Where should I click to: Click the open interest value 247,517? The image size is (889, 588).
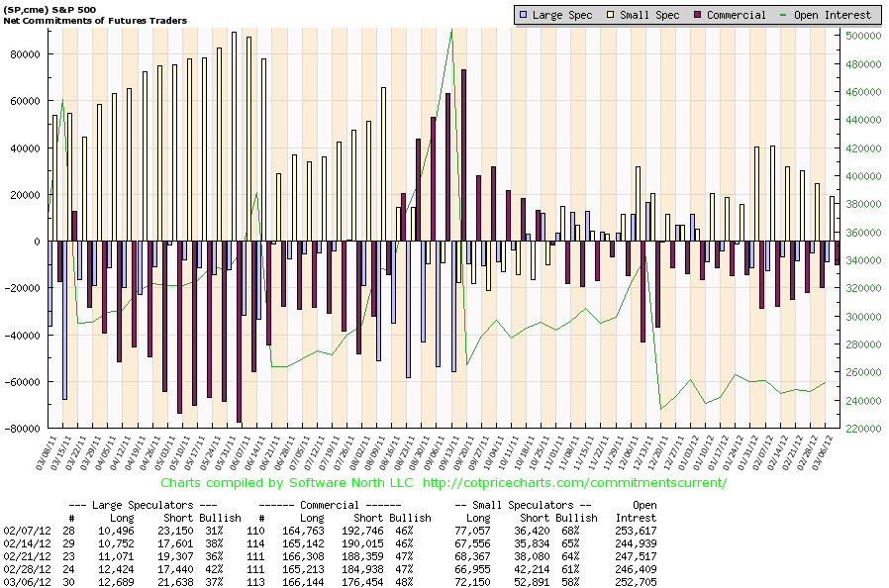tap(636, 556)
